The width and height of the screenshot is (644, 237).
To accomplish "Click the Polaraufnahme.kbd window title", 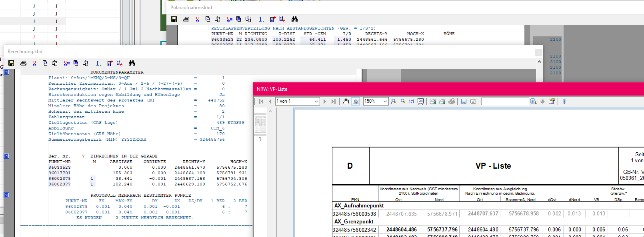I will click(191, 8).
